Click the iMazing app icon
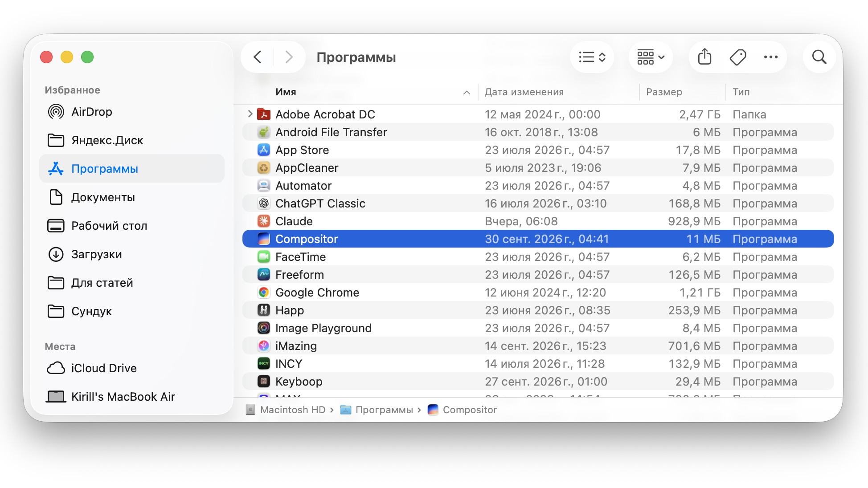 (x=264, y=346)
